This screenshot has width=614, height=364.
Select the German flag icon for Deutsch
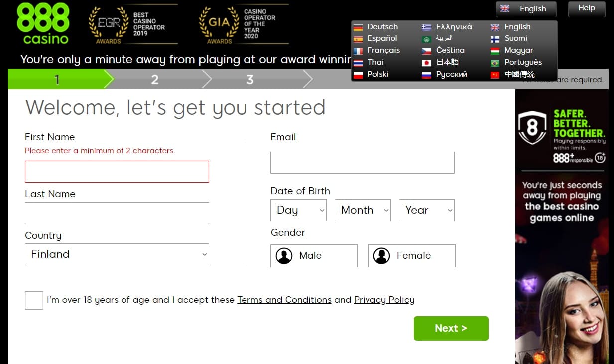(358, 27)
